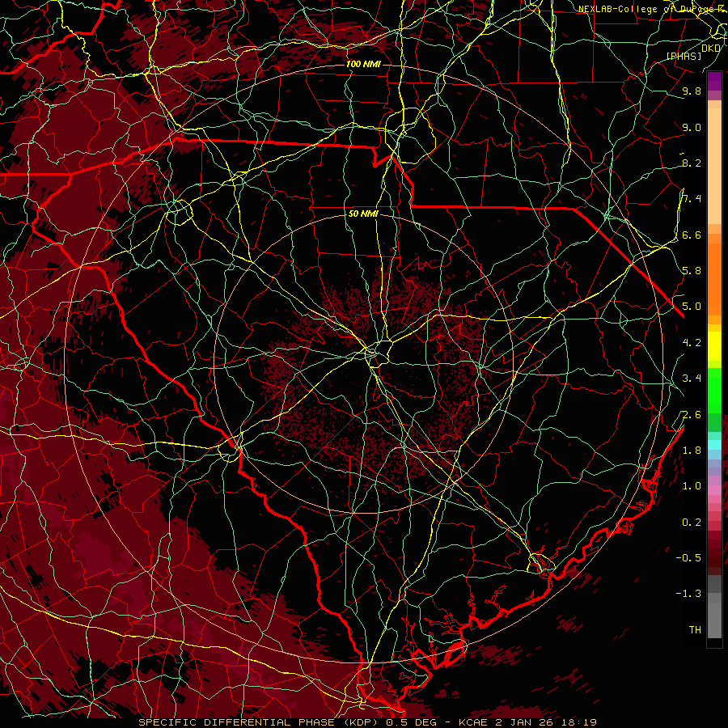Click the 9.8 value on the color scale
Viewport: 728px width, 728px height.
692,91
